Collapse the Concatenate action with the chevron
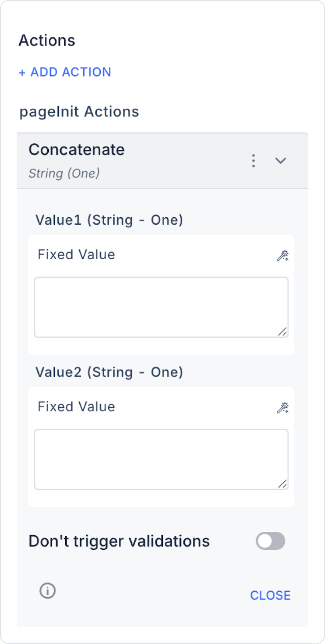This screenshot has height=644, width=325. click(280, 161)
